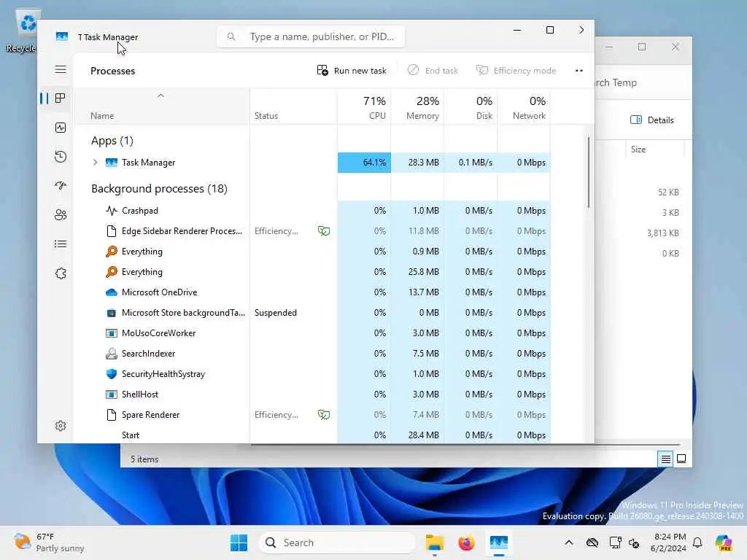Open the Users page icon
The height and width of the screenshot is (560, 747).
[61, 215]
